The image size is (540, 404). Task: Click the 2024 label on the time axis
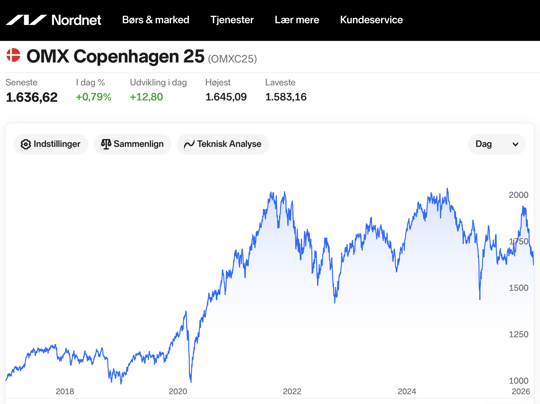pyautogui.click(x=407, y=391)
